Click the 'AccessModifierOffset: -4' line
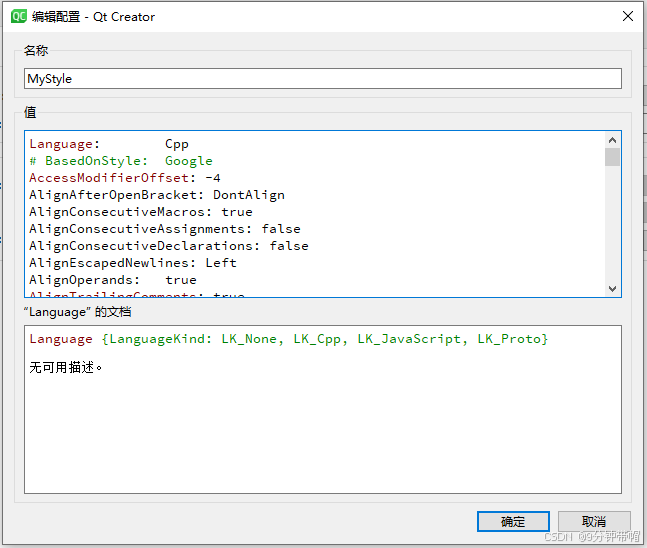647x548 pixels. [x=125, y=178]
